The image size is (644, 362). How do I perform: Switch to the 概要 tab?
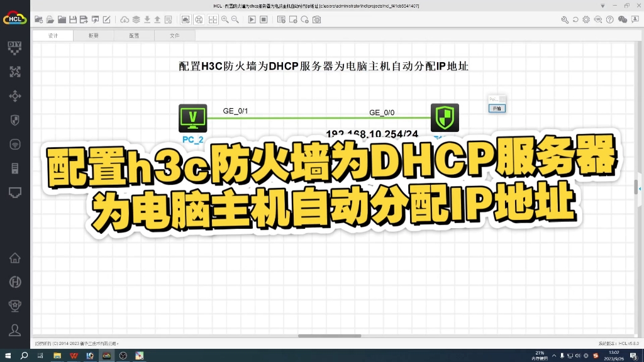[x=94, y=36]
